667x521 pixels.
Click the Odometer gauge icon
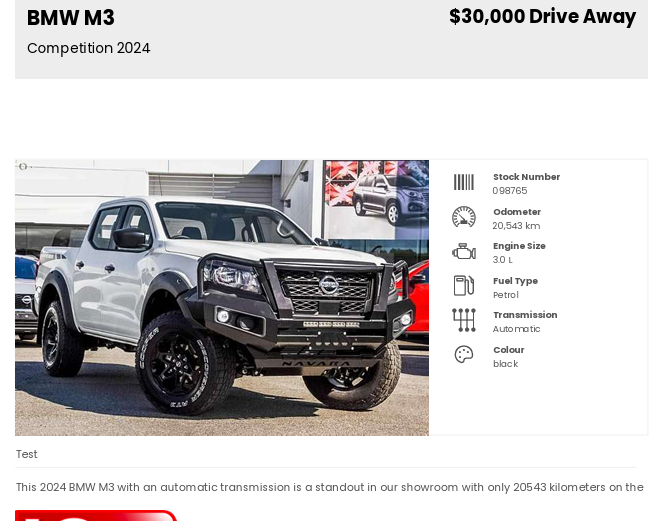464,217
